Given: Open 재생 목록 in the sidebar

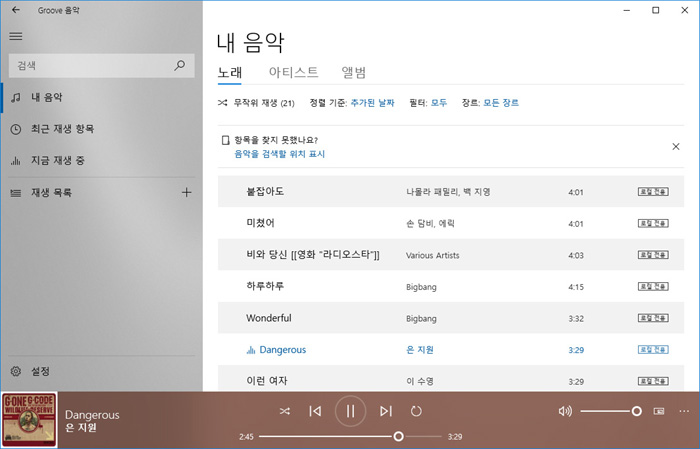Looking at the screenshot, I should coord(89,193).
